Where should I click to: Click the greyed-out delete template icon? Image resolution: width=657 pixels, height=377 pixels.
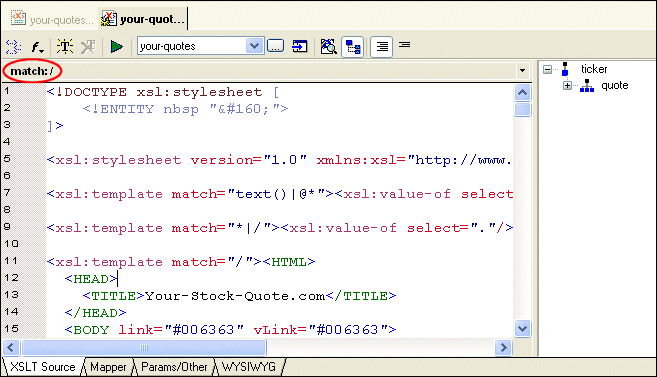tap(88, 46)
